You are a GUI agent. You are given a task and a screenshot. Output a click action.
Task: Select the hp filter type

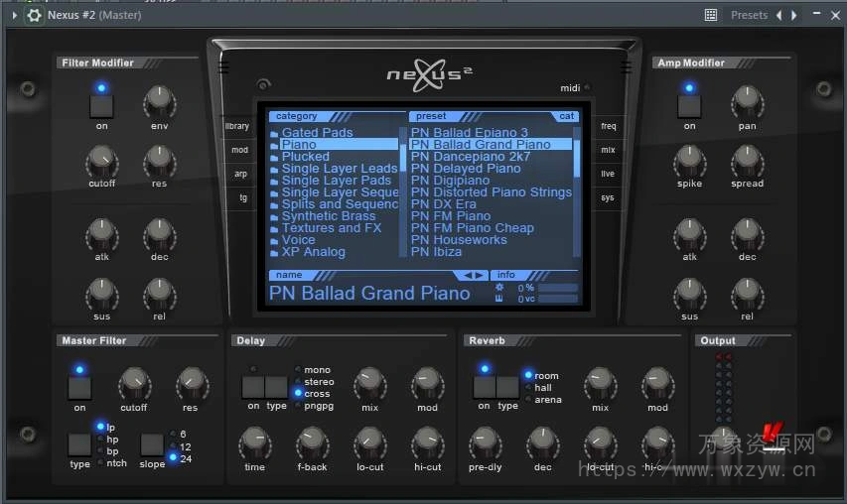(112, 440)
